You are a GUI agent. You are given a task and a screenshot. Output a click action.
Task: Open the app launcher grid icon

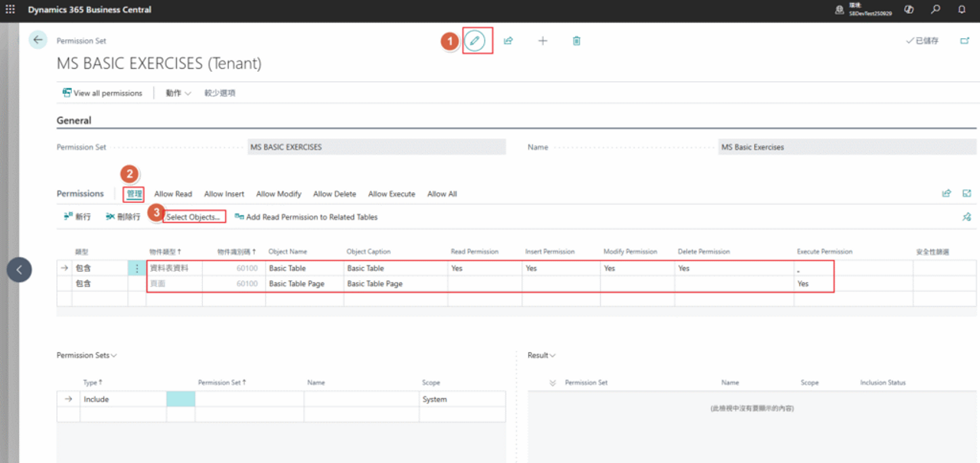click(11, 10)
